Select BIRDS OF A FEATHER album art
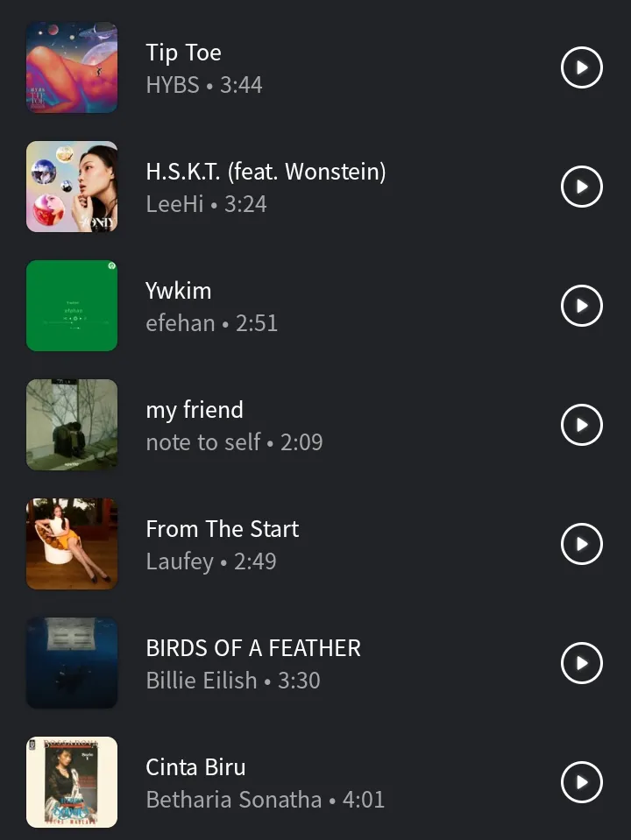Viewport: 631px width, 840px height. pos(72,663)
